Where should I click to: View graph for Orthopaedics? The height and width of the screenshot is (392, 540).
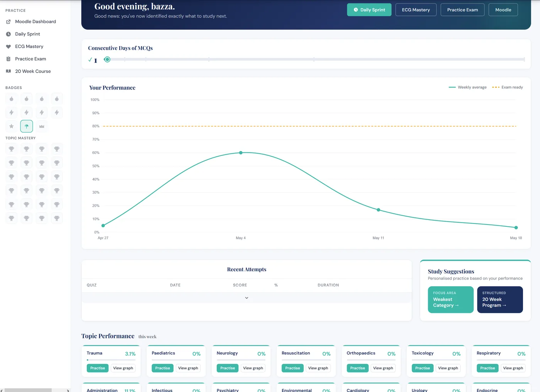coord(383,368)
